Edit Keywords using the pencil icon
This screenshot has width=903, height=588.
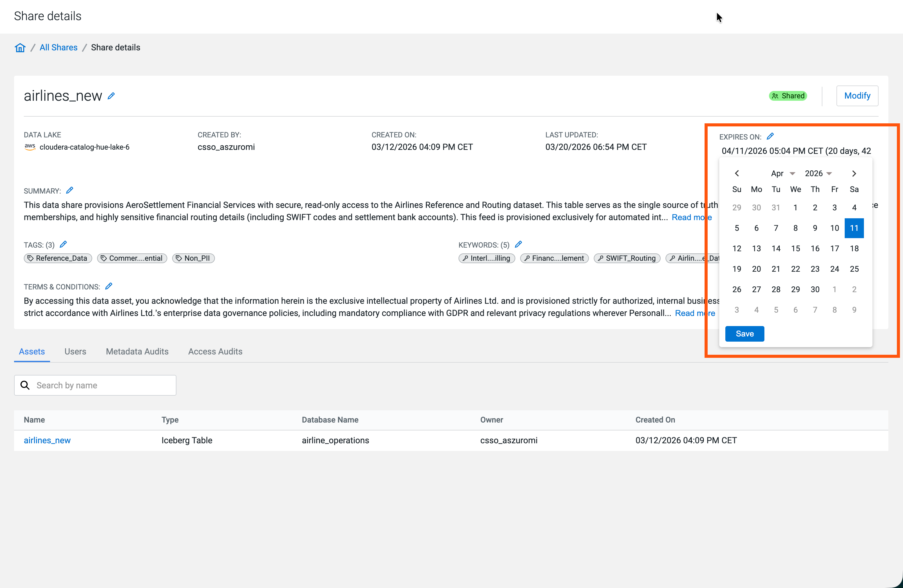[518, 244]
